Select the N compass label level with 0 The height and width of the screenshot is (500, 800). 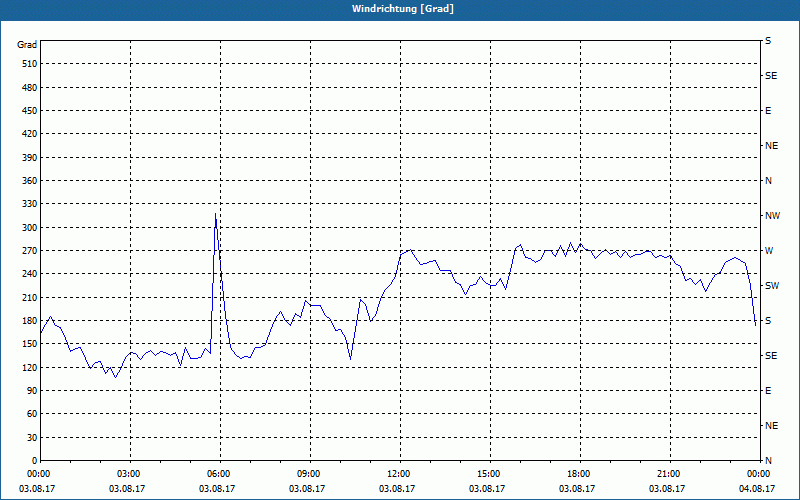768,461
